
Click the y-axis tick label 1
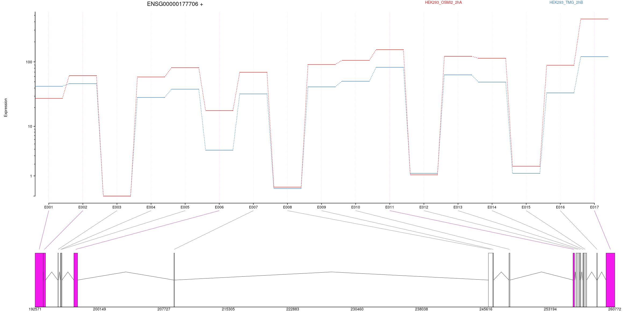pyautogui.click(x=31, y=176)
